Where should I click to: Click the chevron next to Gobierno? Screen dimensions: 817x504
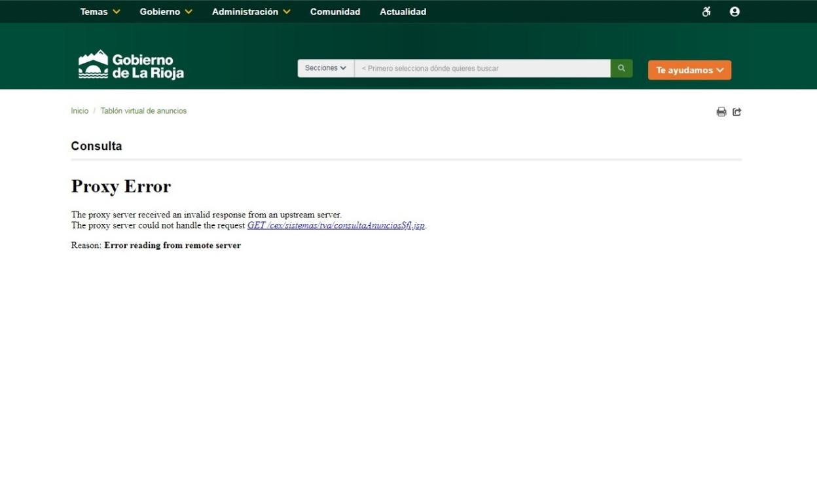pyautogui.click(x=189, y=12)
